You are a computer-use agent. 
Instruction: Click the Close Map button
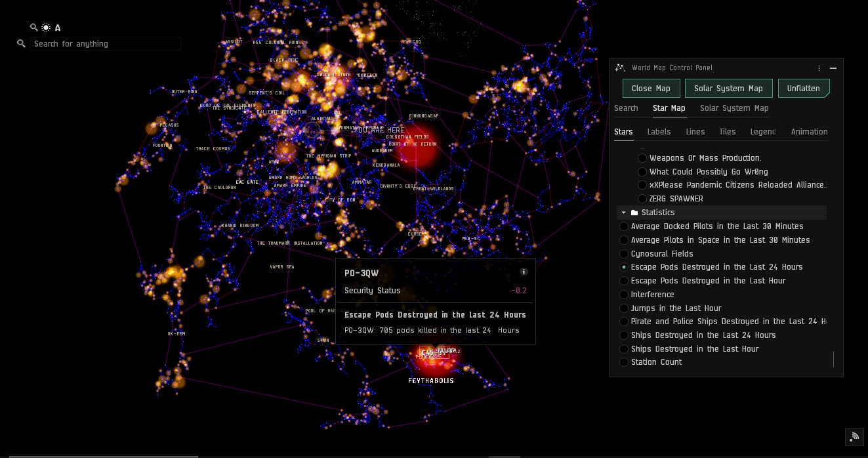(x=651, y=89)
